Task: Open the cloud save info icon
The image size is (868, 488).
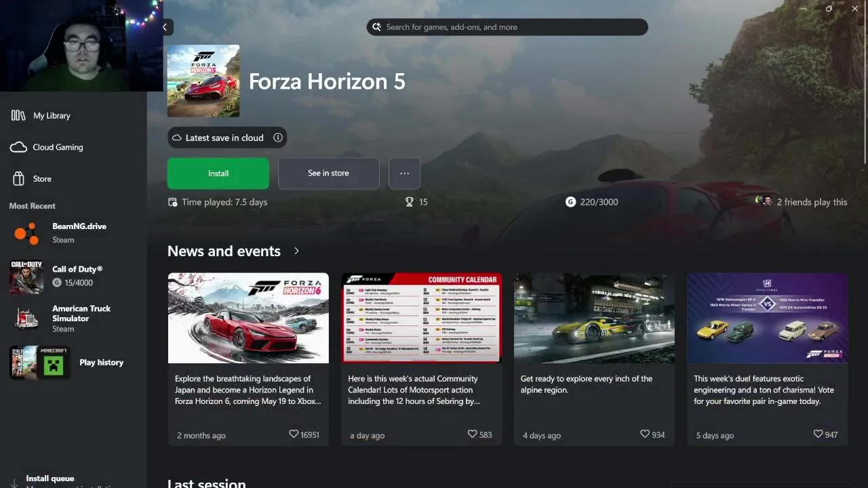Action: pyautogui.click(x=277, y=138)
